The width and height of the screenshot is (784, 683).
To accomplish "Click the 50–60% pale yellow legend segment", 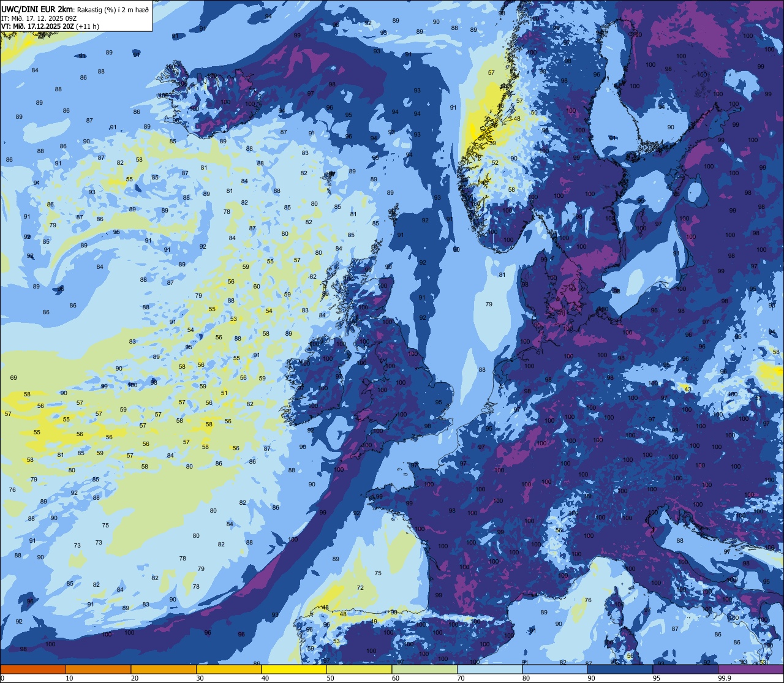I will tap(359, 669).
